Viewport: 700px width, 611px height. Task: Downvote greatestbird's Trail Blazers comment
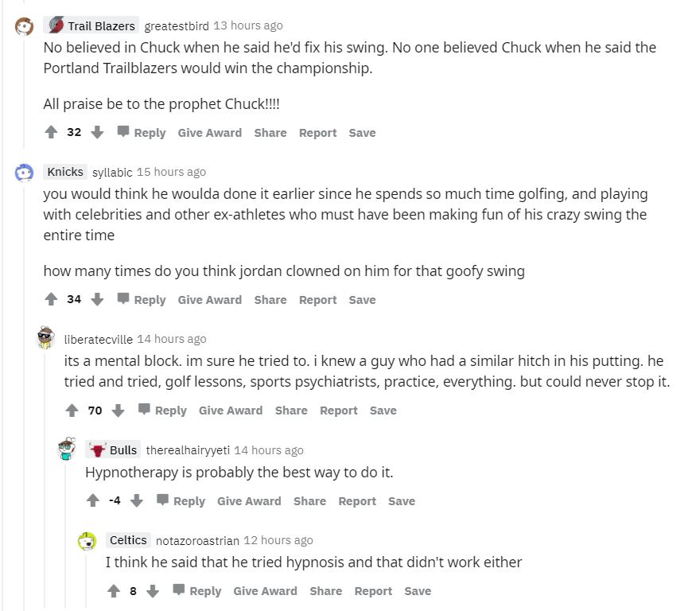(97, 132)
